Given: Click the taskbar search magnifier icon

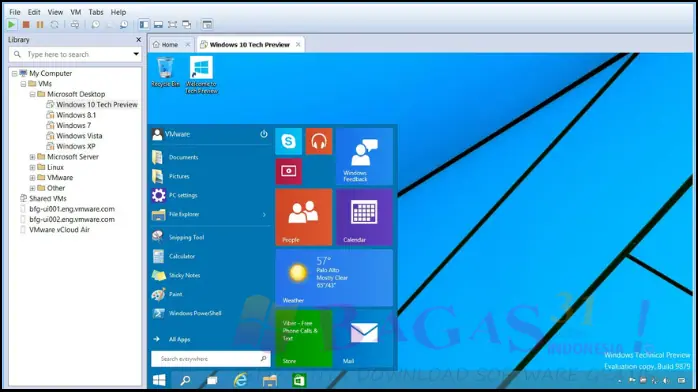Looking at the screenshot, I should pyautogui.click(x=185, y=380).
